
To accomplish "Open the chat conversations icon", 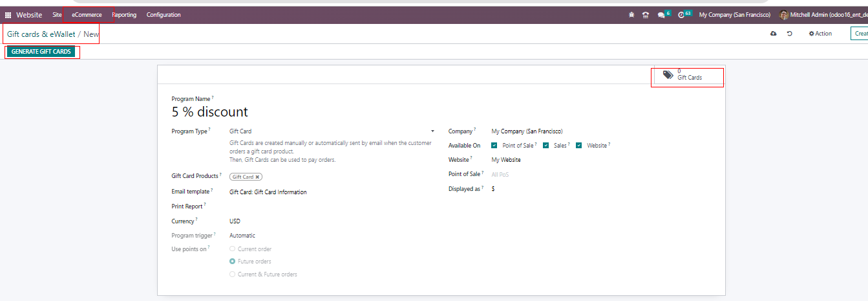I will (661, 15).
